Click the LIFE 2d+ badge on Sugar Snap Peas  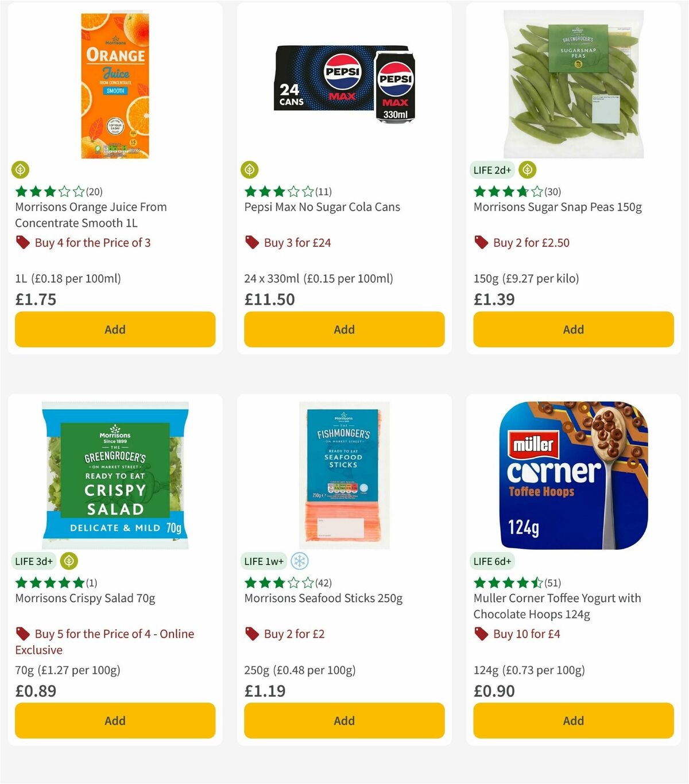[491, 170]
